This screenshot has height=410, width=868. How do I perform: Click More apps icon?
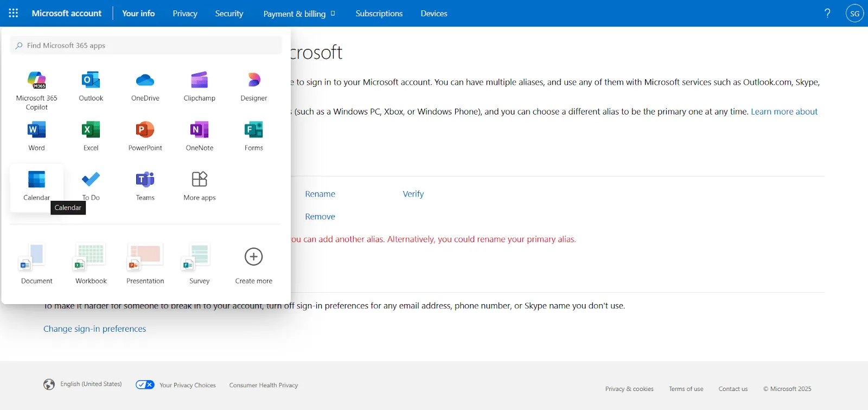point(199,179)
